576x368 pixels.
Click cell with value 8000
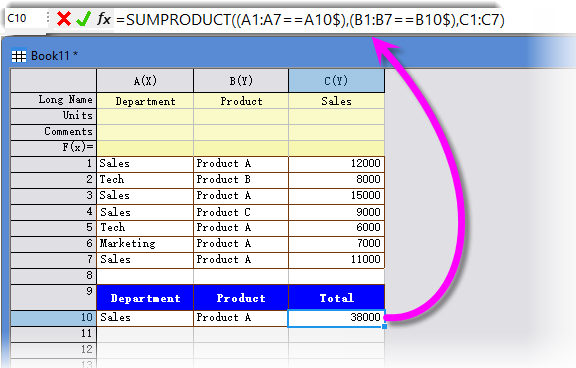(x=336, y=180)
